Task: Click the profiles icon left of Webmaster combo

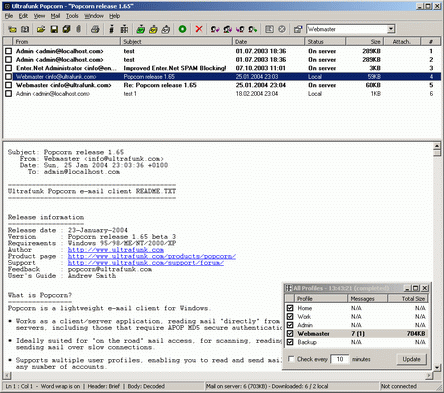Action: coord(298,29)
